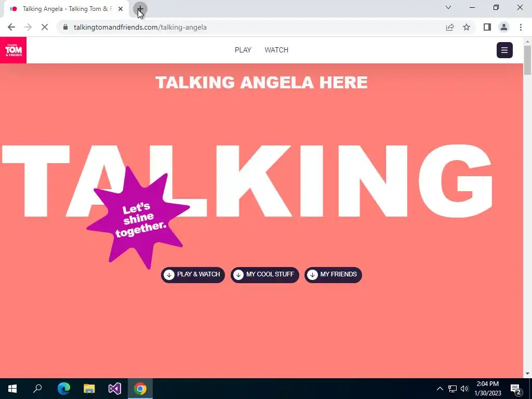Toggle the browser side panel
This screenshot has height=399, width=532.
pyautogui.click(x=487, y=27)
